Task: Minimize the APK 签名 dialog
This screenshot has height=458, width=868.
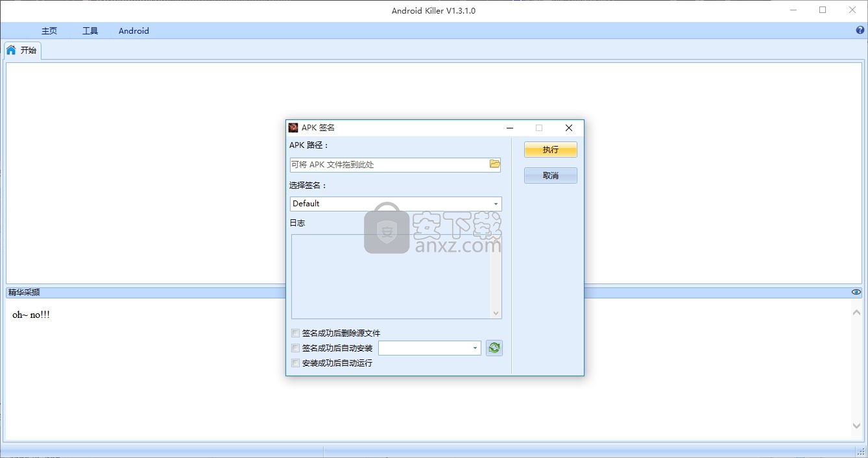Action: point(510,128)
